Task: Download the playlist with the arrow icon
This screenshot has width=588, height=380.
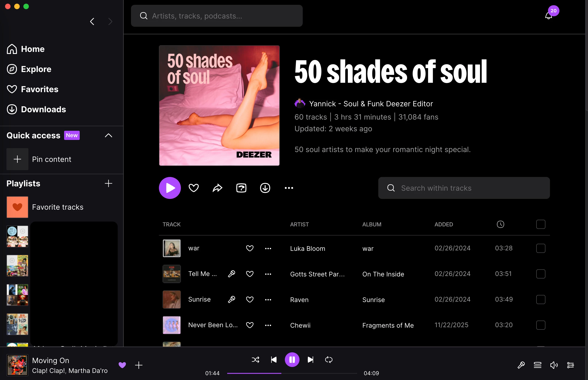Action: 265,188
